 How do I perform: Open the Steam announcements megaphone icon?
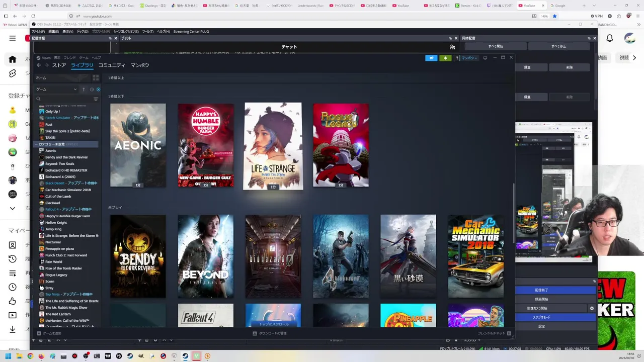[431, 58]
